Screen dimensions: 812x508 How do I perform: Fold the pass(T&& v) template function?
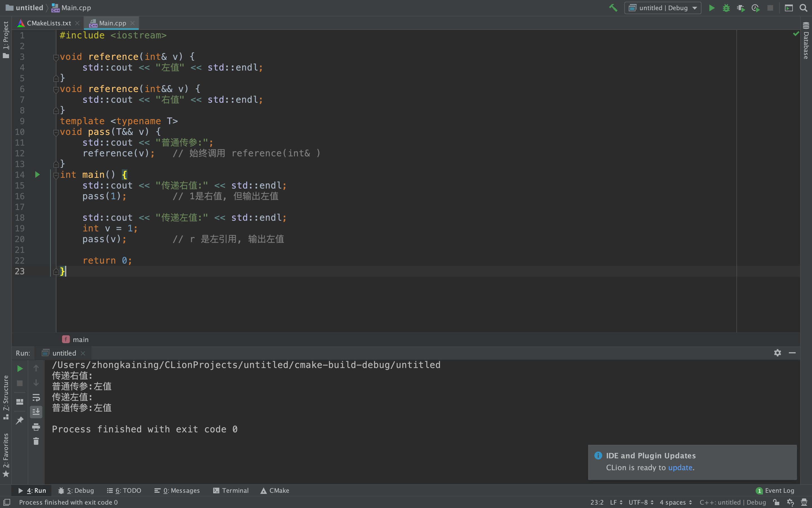[56, 133]
